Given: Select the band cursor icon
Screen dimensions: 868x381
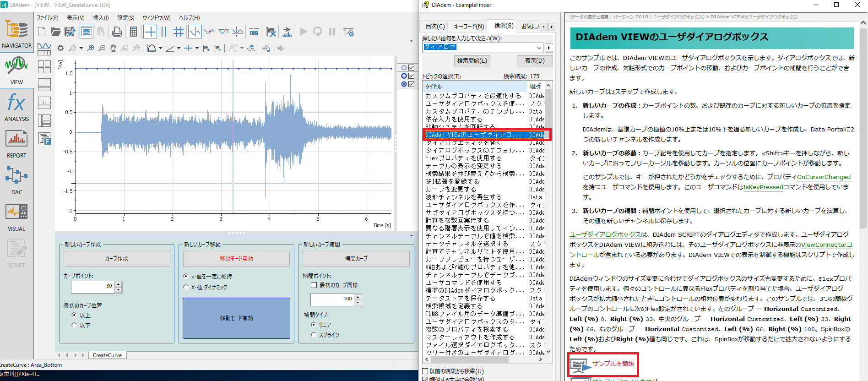Looking at the screenshot, I should [164, 32].
